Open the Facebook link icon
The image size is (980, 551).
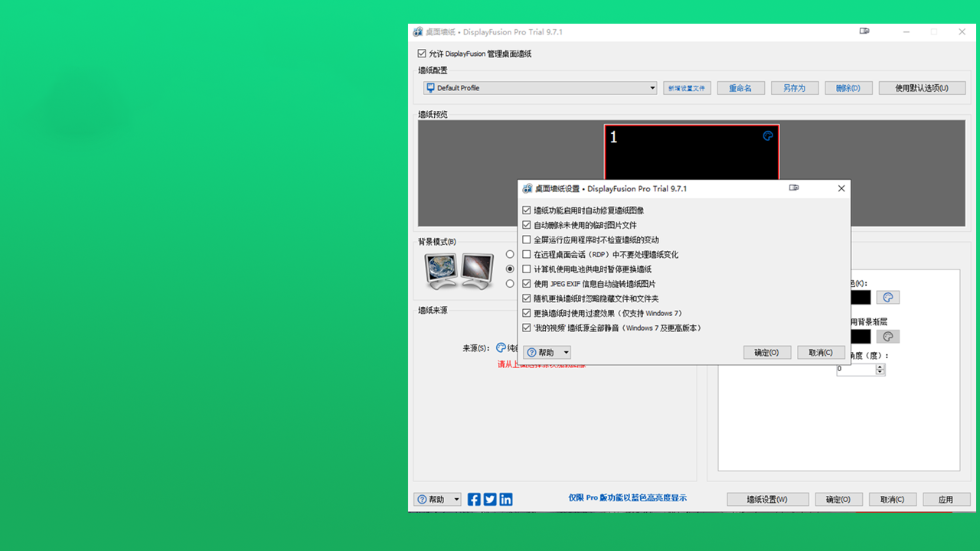[x=474, y=499]
